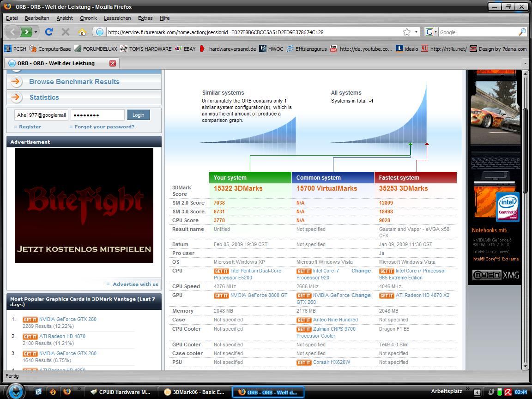Open the Extras menu
The height and width of the screenshot is (399, 532).
pos(145,18)
